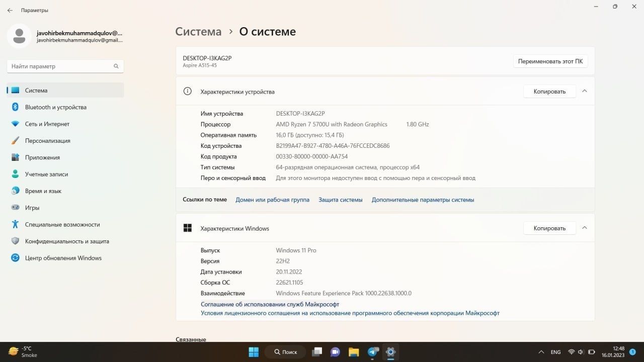Open Персонализация settings page

coord(65,141)
